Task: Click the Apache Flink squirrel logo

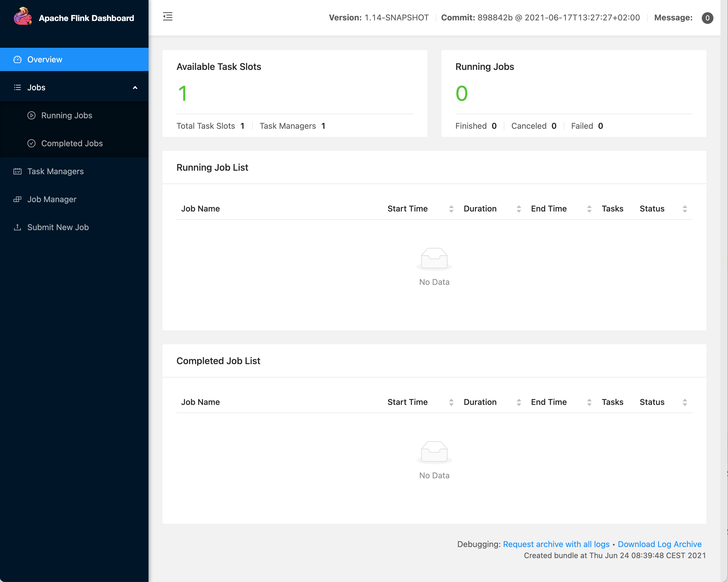Action: [22, 16]
